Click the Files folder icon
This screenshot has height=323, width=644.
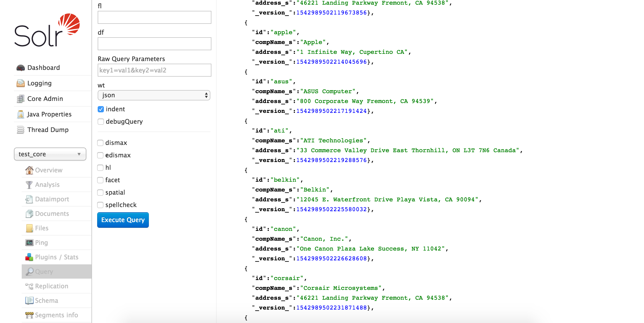click(x=29, y=228)
